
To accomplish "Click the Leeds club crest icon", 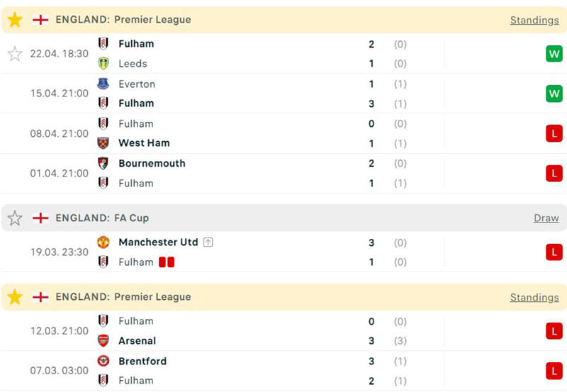I will coord(103,64).
